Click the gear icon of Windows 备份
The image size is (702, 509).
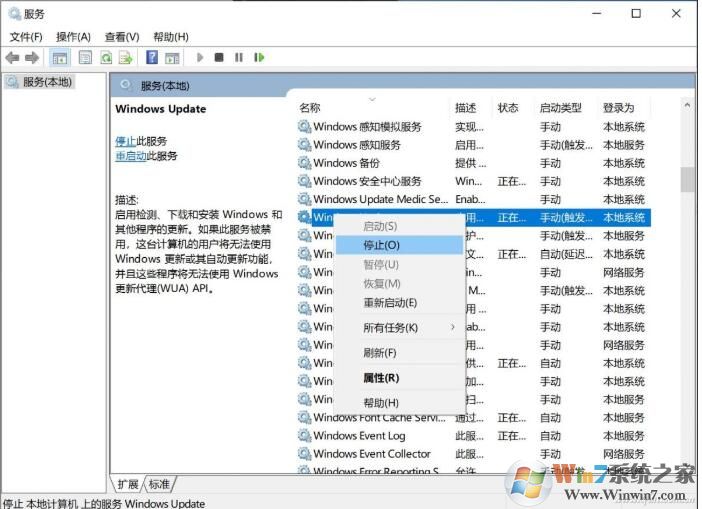point(304,163)
